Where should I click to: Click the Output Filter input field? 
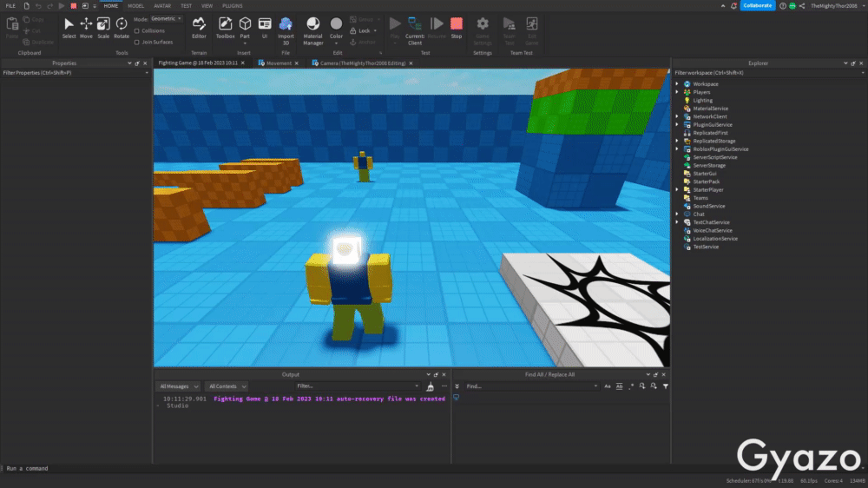pos(357,386)
